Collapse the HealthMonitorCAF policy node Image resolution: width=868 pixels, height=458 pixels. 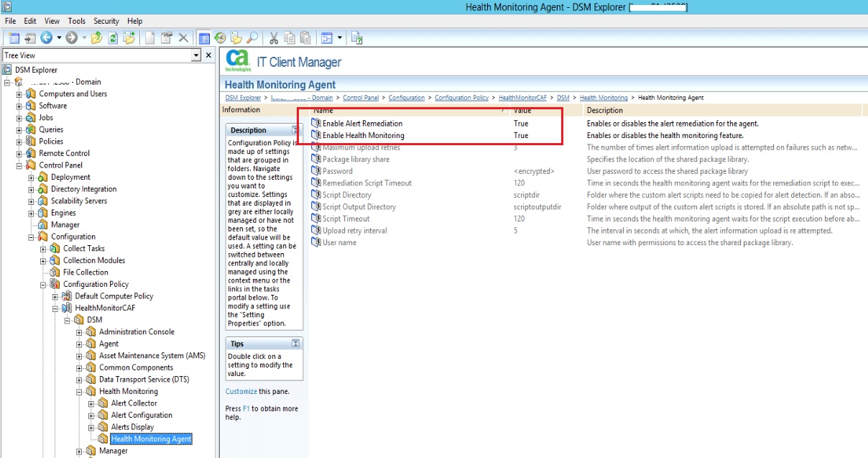56,308
